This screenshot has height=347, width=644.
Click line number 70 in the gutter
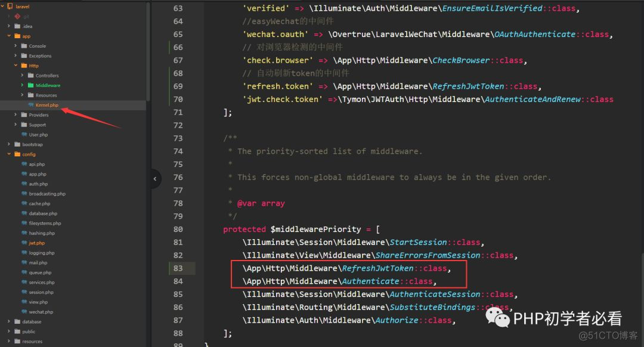point(178,100)
